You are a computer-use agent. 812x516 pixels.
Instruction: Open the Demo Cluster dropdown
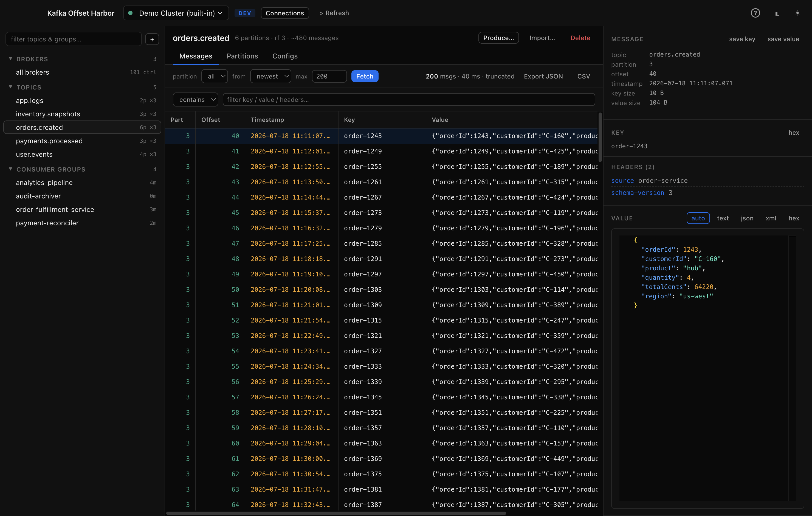[176, 13]
